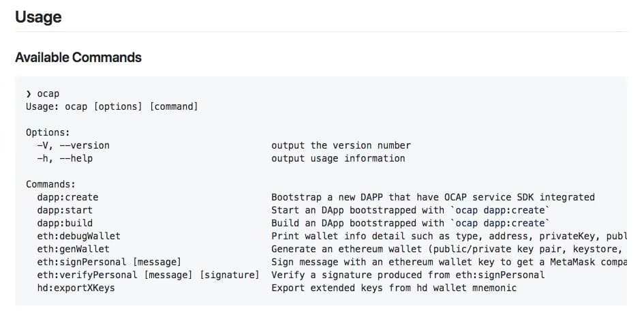Click the -h, --help option text

(65, 158)
